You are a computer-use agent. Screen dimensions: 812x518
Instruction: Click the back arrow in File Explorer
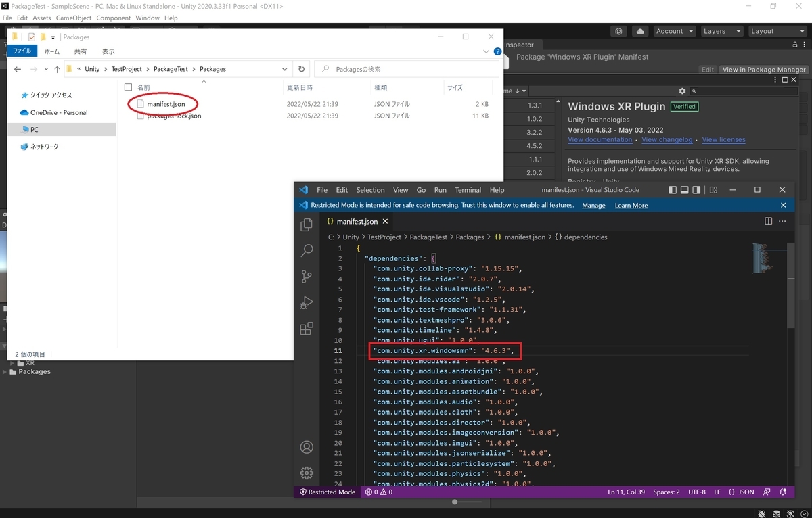pos(18,69)
